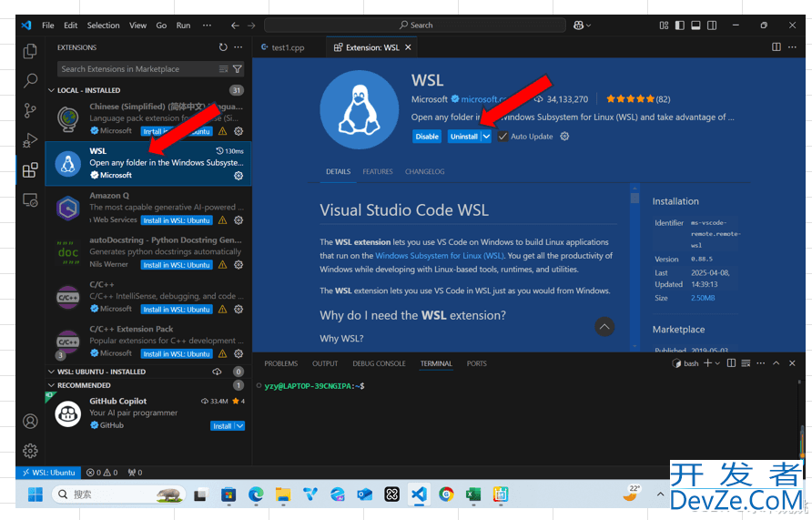Screen dimensions: 812x520
Task: Disable the WSL extension
Action: pyautogui.click(x=427, y=137)
